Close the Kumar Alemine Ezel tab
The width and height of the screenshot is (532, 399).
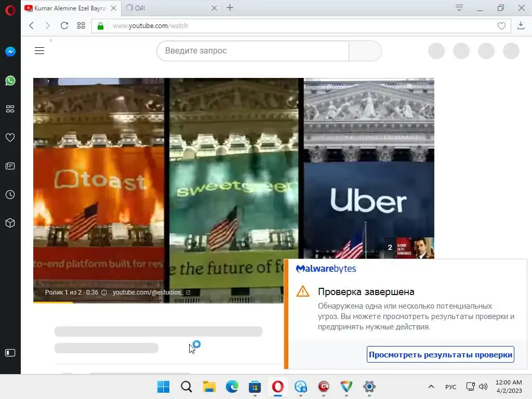coord(114,8)
